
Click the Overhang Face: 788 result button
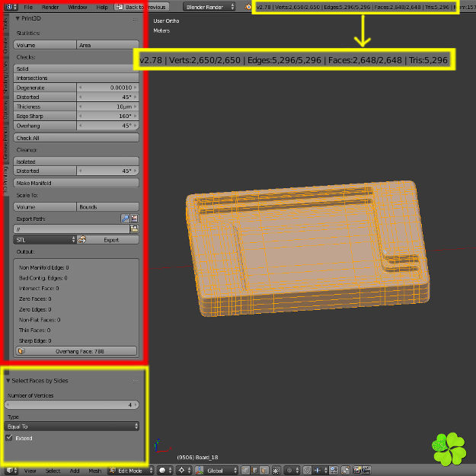76,351
